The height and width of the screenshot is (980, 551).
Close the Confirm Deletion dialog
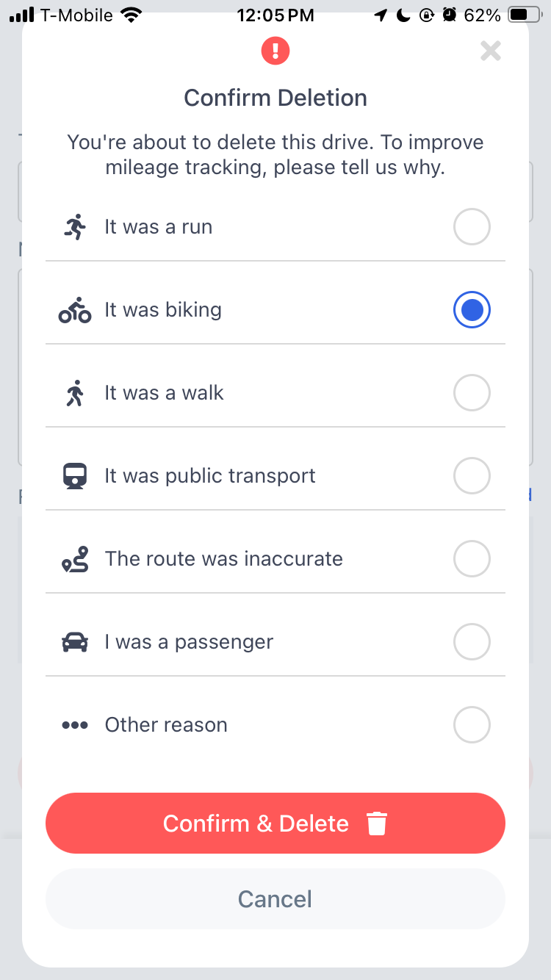(x=491, y=51)
